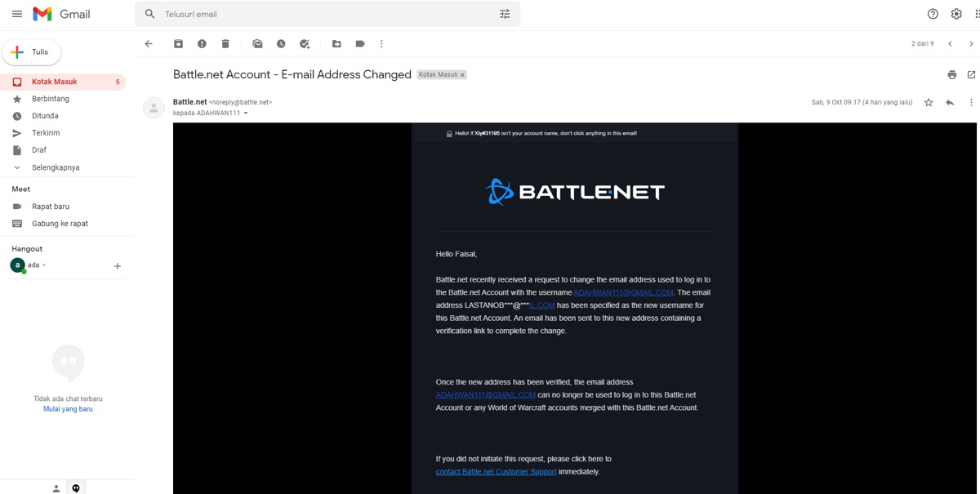
Task: Go to older email arrow
Action: tap(971, 44)
